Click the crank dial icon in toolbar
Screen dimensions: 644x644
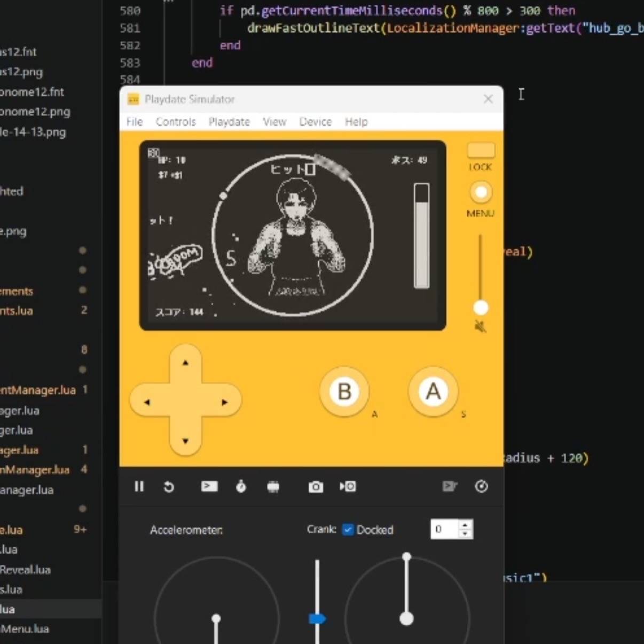point(481,486)
